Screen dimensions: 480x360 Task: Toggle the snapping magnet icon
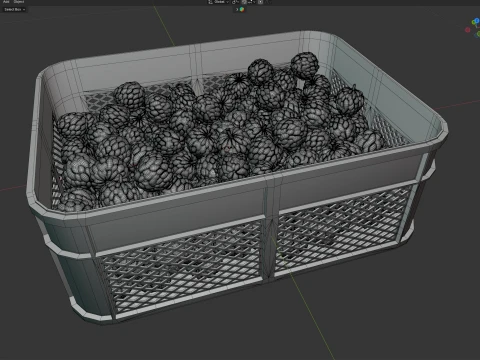[x=244, y=2]
